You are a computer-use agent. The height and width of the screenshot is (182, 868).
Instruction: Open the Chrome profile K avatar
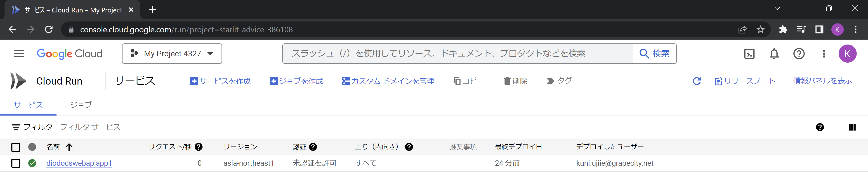pos(837,30)
